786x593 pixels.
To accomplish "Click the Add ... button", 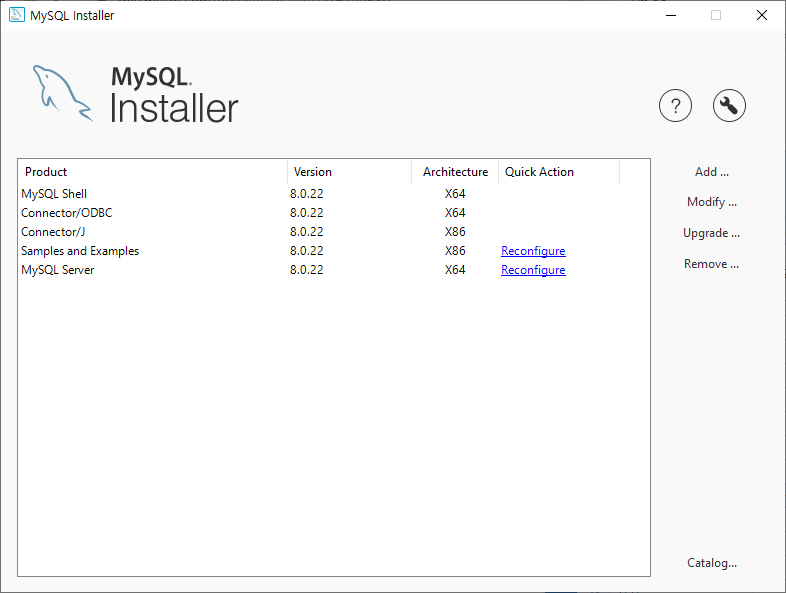I will pos(711,172).
